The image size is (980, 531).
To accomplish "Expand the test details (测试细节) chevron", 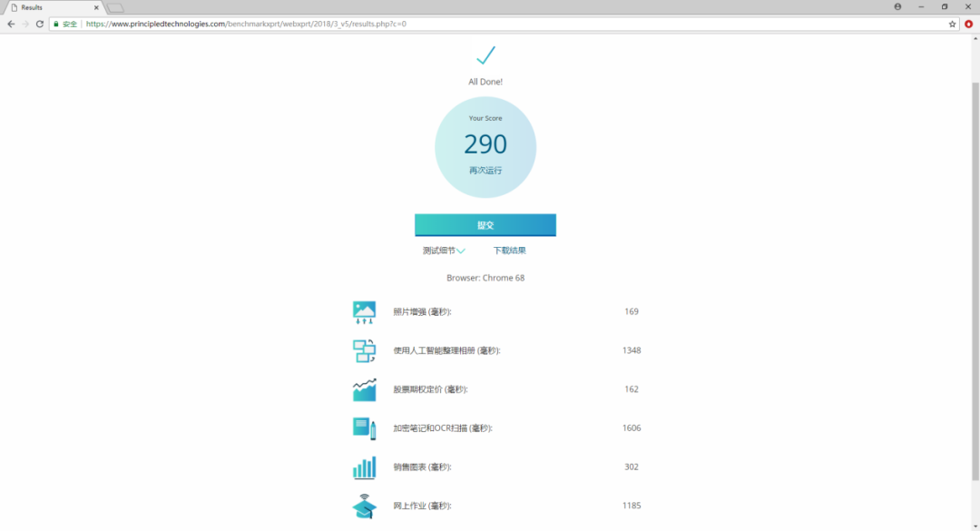I will pyautogui.click(x=461, y=251).
